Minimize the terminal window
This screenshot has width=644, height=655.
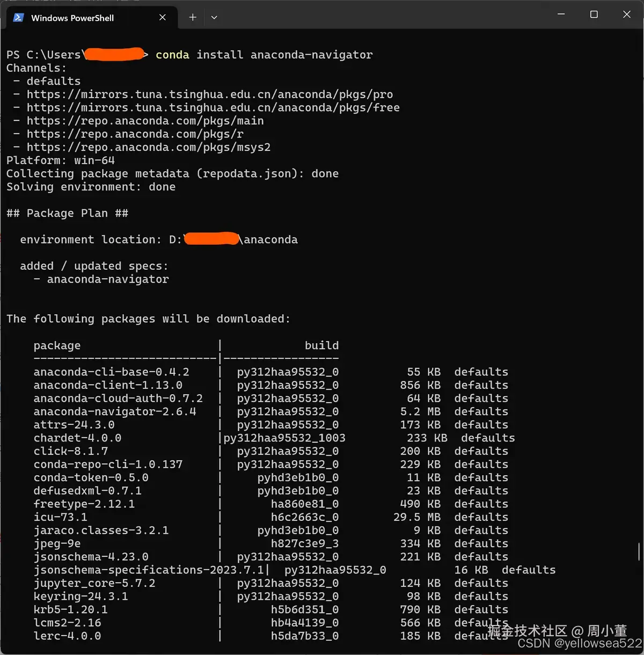point(561,14)
